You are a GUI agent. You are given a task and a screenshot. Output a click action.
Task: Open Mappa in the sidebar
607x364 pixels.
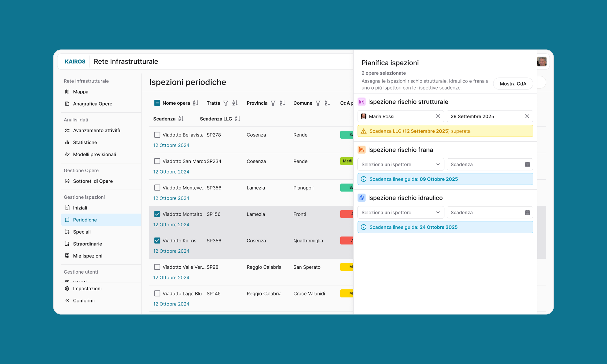pos(80,92)
